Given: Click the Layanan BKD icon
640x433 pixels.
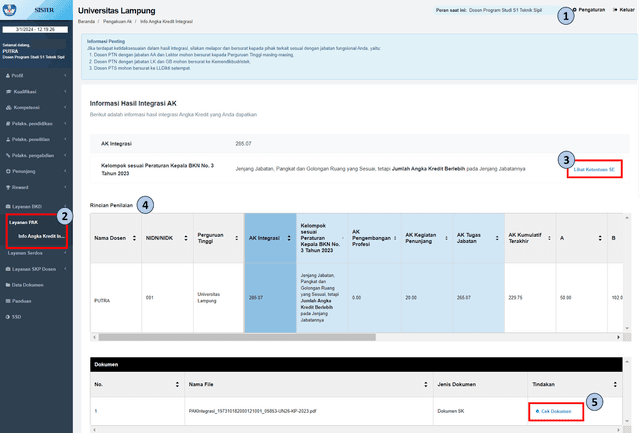Looking at the screenshot, I should tap(8, 207).
